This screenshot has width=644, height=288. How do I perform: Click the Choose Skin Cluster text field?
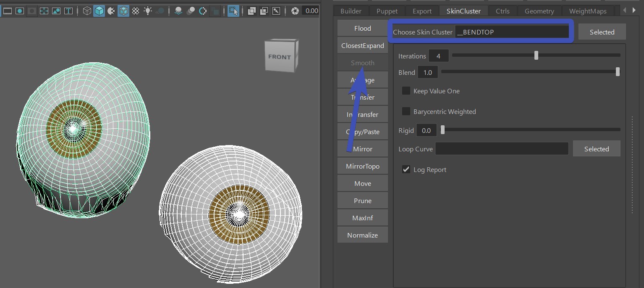512,32
